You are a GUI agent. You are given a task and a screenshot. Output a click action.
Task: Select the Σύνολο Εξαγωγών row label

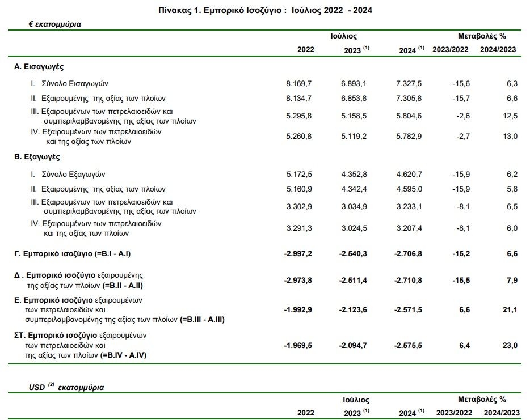73,175
